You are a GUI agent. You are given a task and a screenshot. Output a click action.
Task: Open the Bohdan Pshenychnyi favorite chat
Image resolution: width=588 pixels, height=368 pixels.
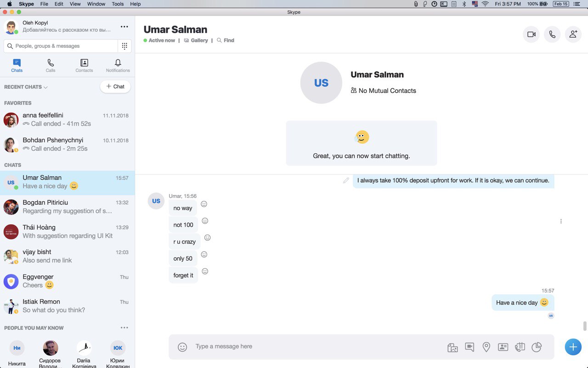point(68,144)
